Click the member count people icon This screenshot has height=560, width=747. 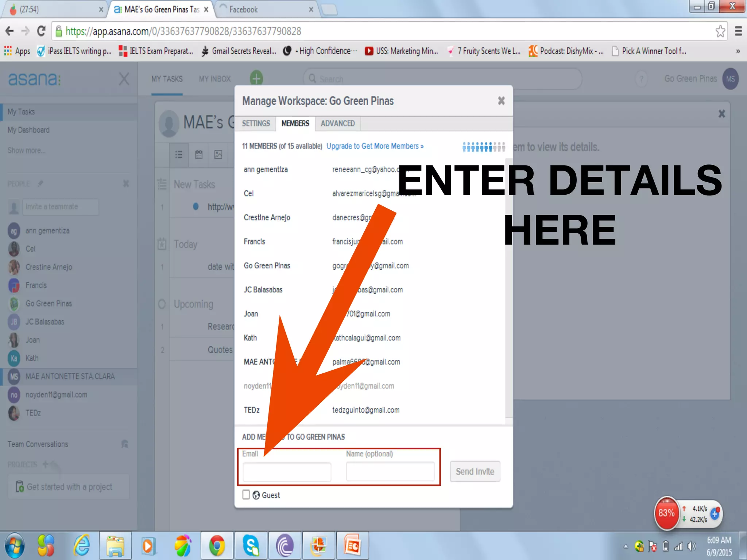pos(484,147)
